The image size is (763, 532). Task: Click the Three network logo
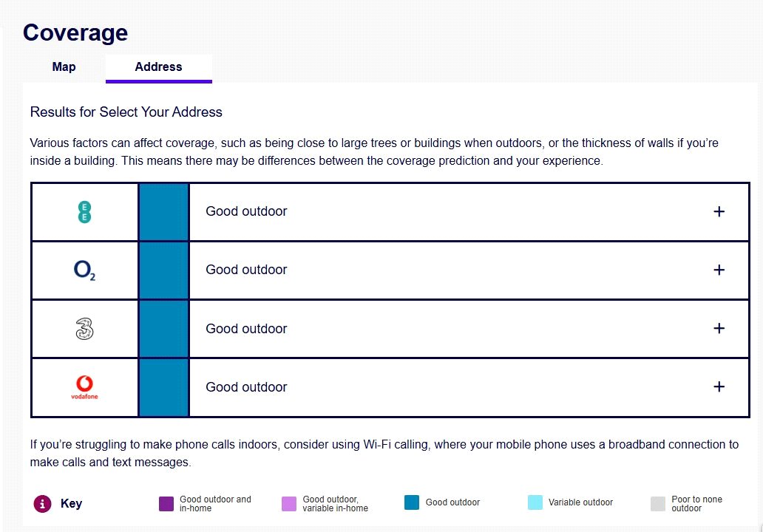[x=84, y=329]
